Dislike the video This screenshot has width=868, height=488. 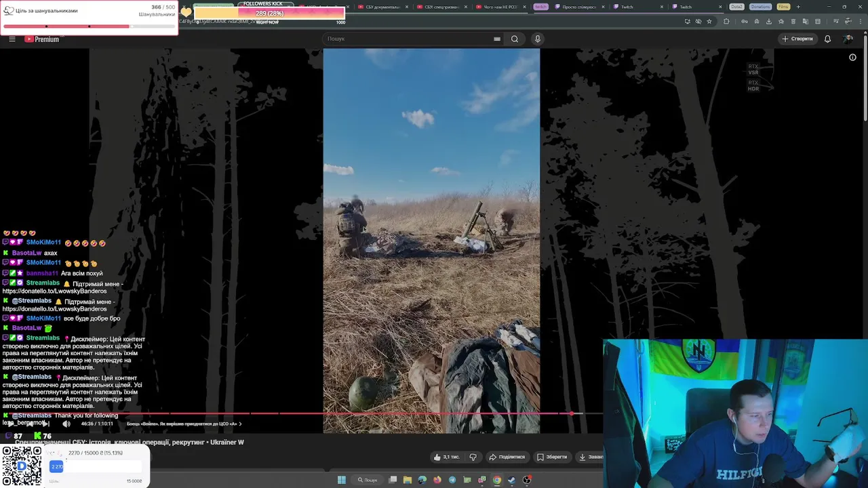pos(473,457)
